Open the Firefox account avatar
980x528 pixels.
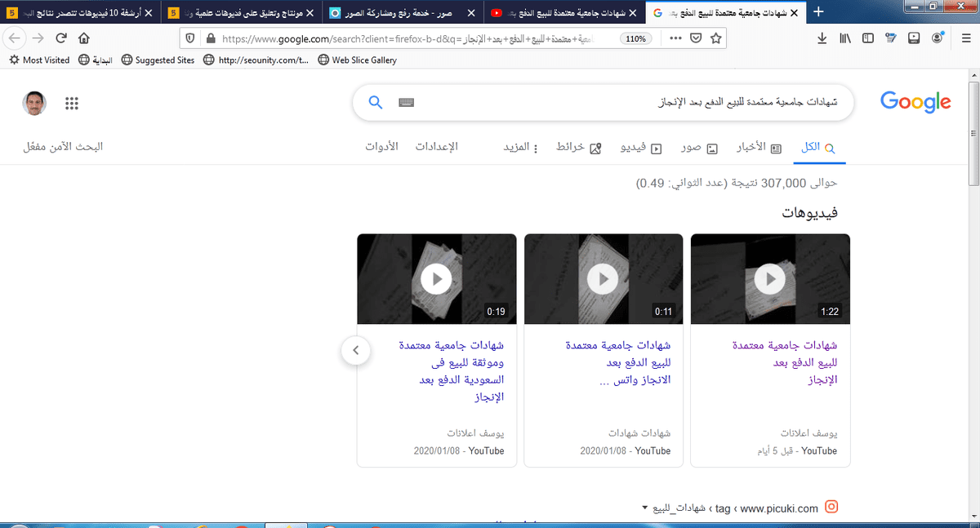tap(938, 38)
